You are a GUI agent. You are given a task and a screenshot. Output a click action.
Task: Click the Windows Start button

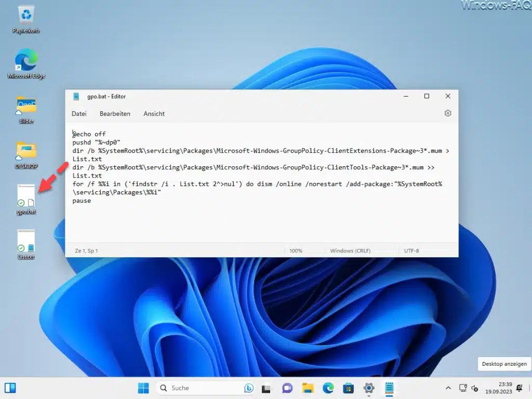click(x=143, y=388)
